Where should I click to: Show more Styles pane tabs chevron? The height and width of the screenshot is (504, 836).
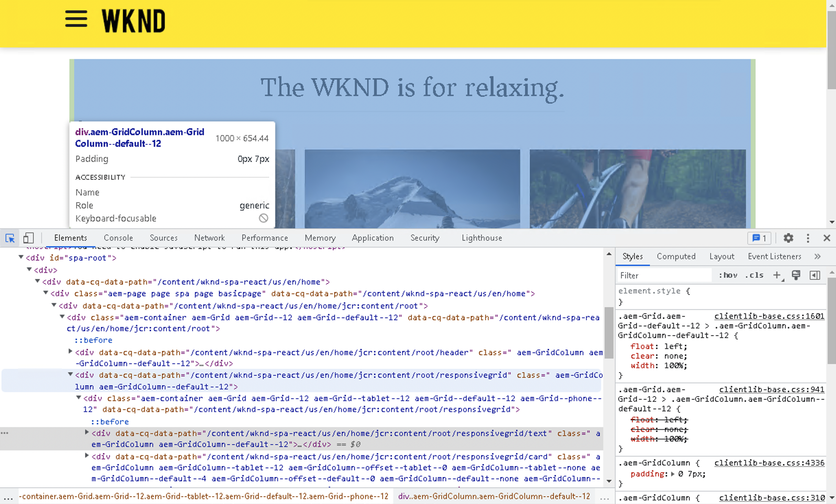click(817, 256)
